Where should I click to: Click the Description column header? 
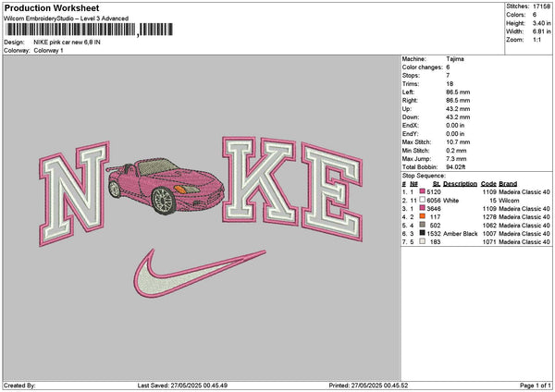460,183
